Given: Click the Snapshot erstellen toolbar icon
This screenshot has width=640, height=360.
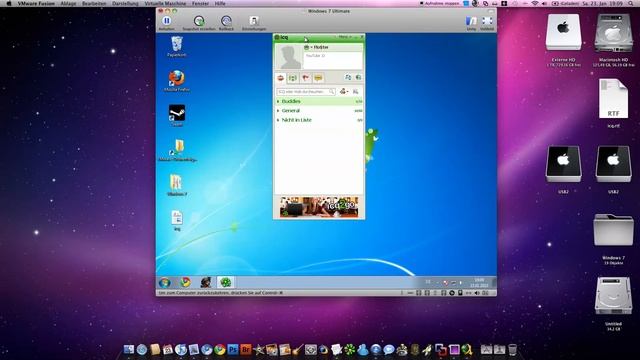Looking at the screenshot, I should [x=199, y=20].
